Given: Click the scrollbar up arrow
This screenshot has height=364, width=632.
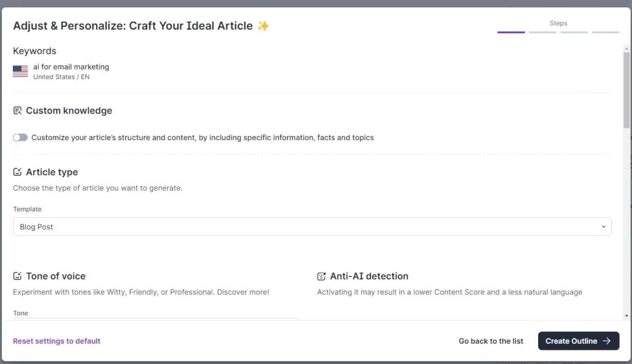Looking at the screenshot, I should [x=626, y=49].
